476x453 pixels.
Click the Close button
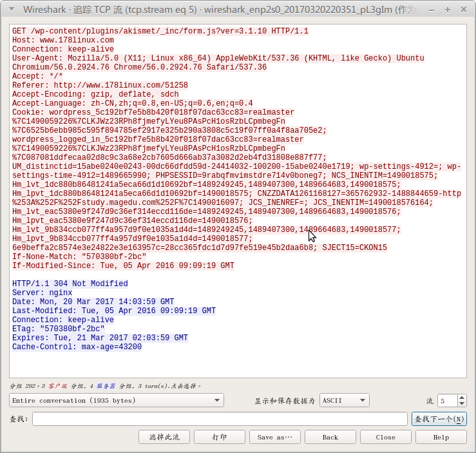click(386, 437)
